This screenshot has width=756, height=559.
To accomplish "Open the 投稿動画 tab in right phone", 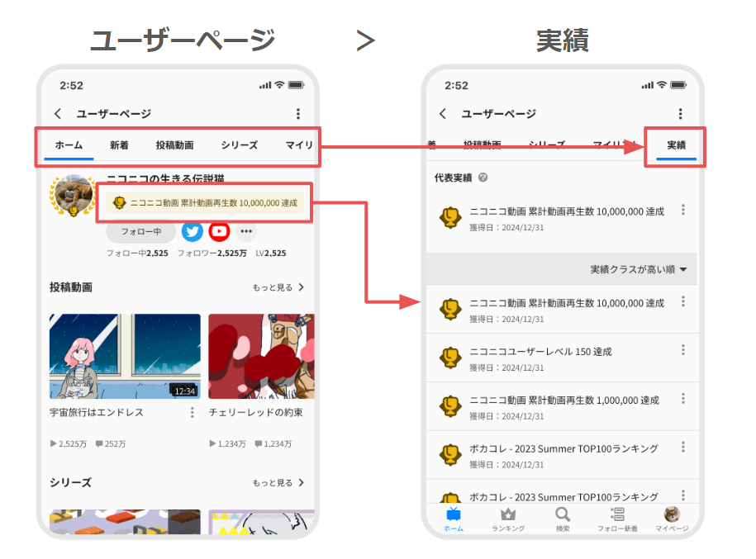I will pos(482,144).
